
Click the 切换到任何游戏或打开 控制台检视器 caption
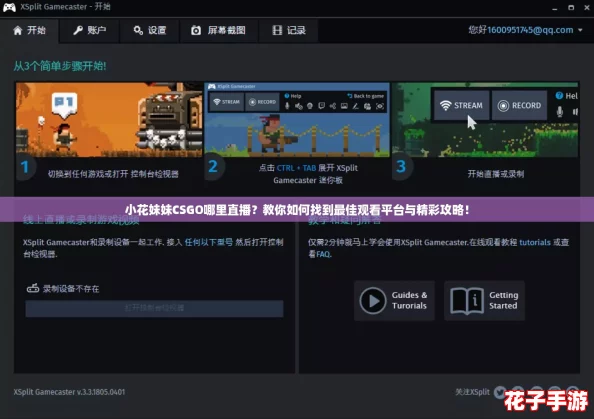pyautogui.click(x=113, y=174)
